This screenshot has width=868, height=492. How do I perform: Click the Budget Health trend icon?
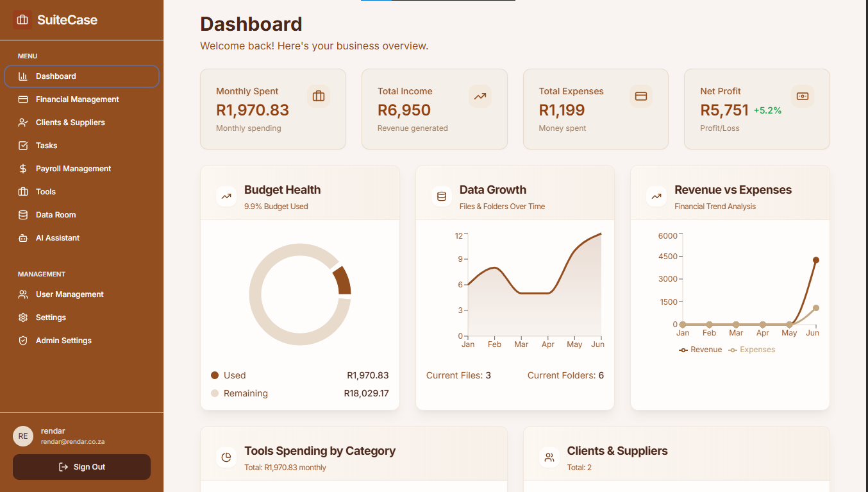tap(226, 196)
